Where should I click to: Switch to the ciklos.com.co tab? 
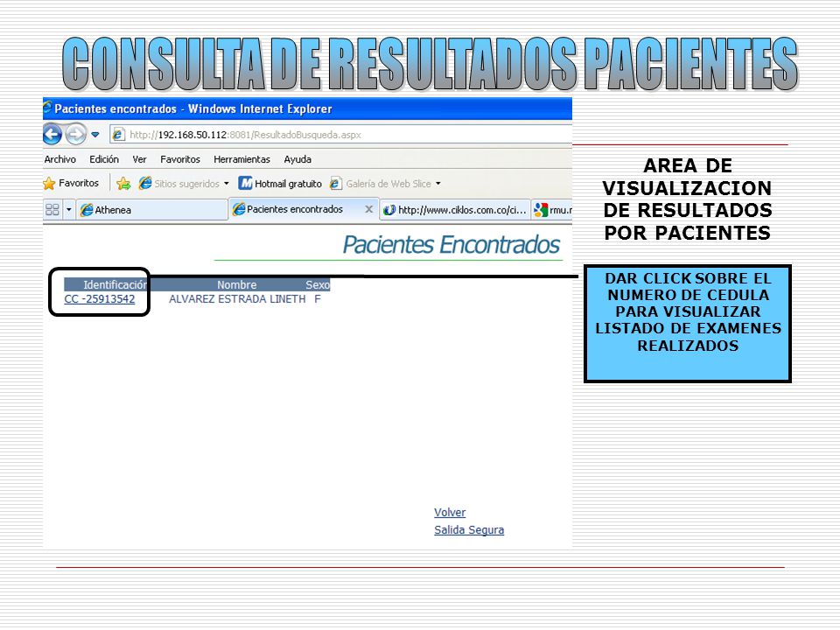[455, 209]
